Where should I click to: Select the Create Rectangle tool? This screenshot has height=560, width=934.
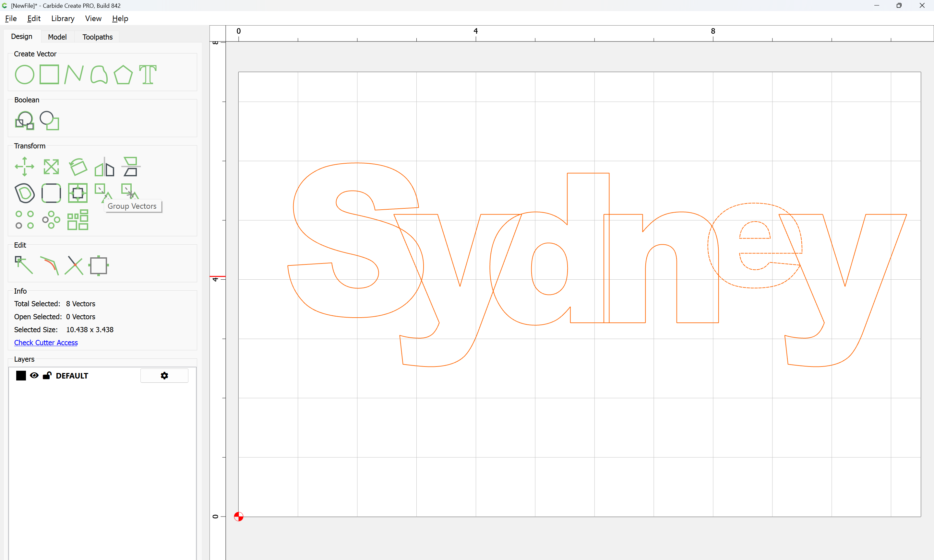click(x=49, y=74)
